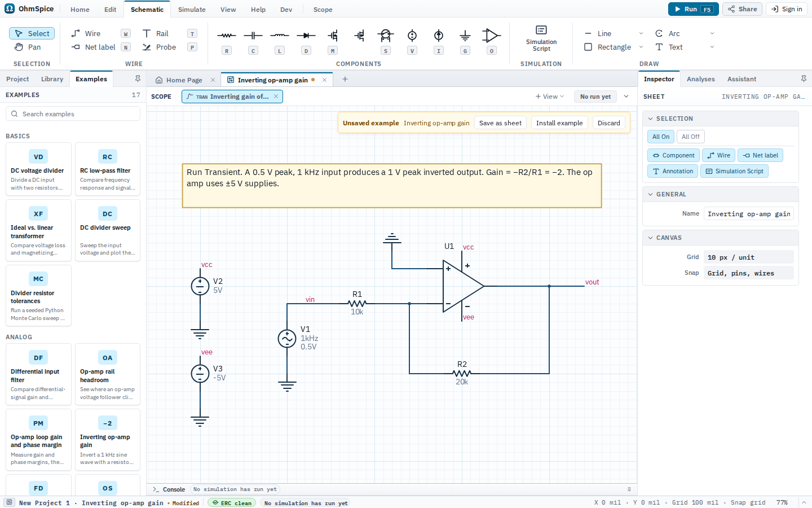The width and height of the screenshot is (812, 508).
Task: Place a MOSFET component
Action: (333, 41)
